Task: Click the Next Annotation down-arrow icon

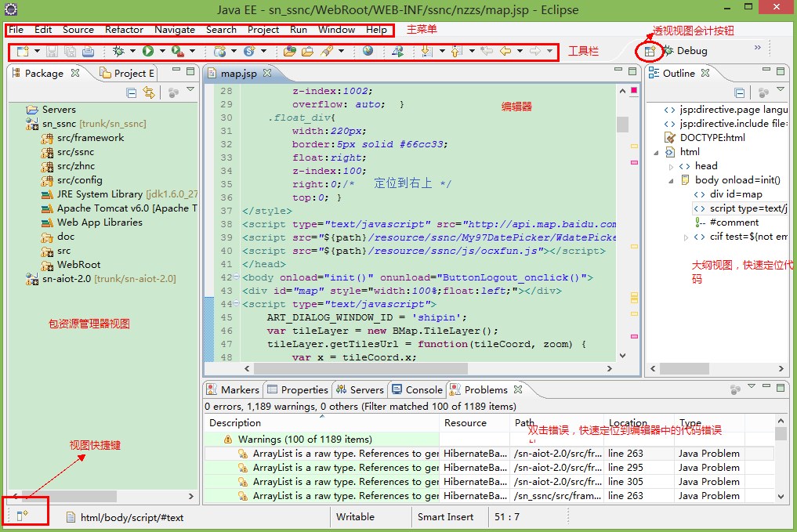Action: tap(427, 51)
